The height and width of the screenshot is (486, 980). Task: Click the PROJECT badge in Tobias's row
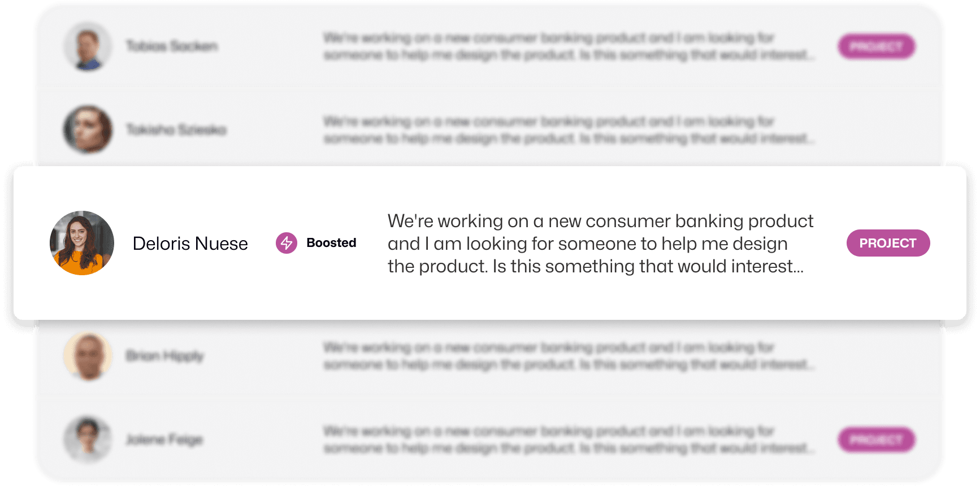(x=876, y=46)
